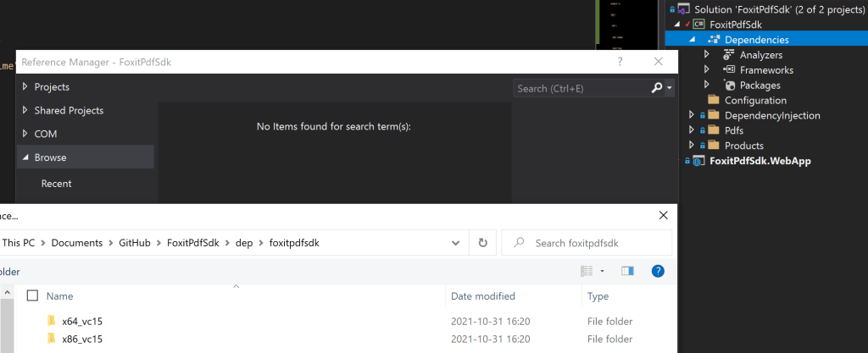Click the x64_vc15 folder icon
Screen dimensions: 868x353
pyautogui.click(x=52, y=321)
